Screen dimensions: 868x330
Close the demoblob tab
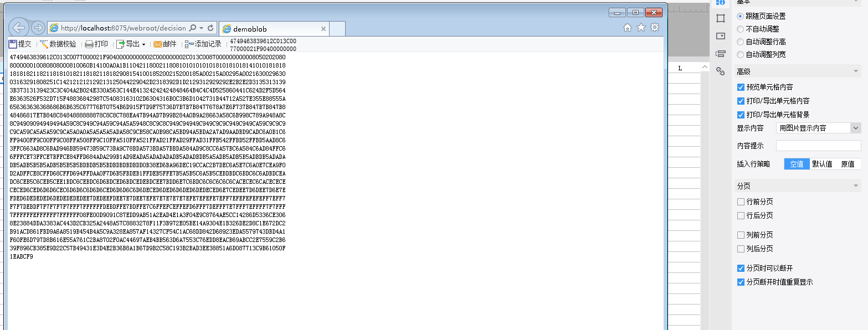[323, 28]
